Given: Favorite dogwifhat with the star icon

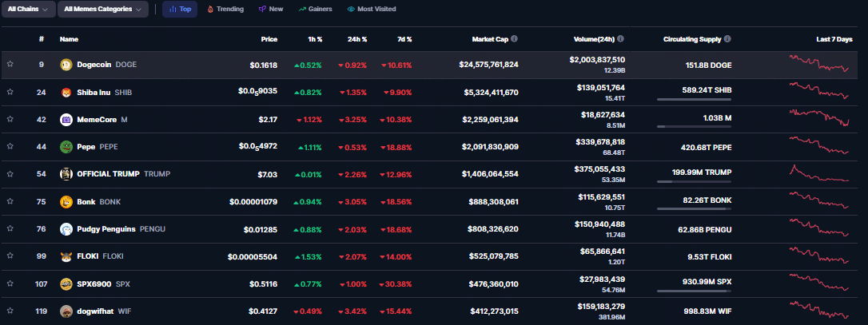Looking at the screenshot, I should (x=10, y=311).
